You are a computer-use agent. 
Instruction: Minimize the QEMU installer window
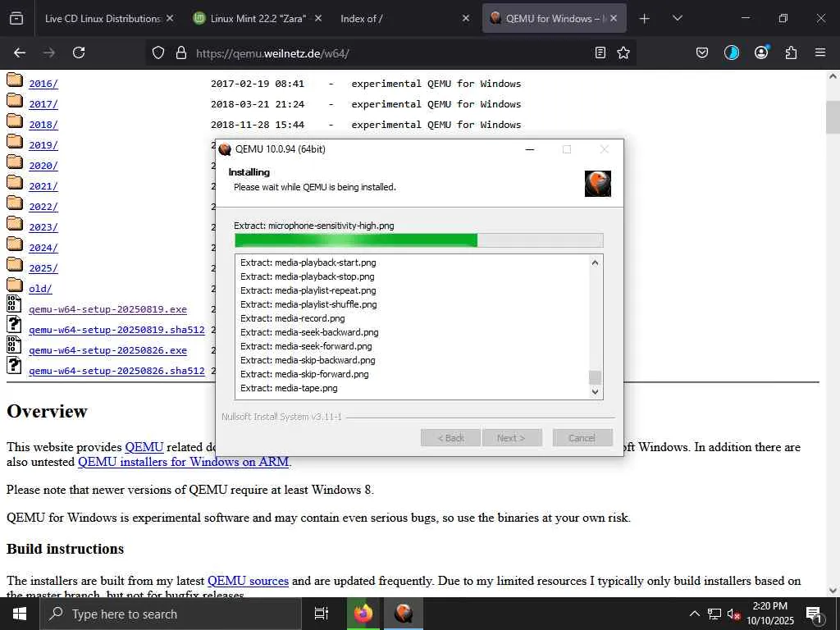(530, 149)
